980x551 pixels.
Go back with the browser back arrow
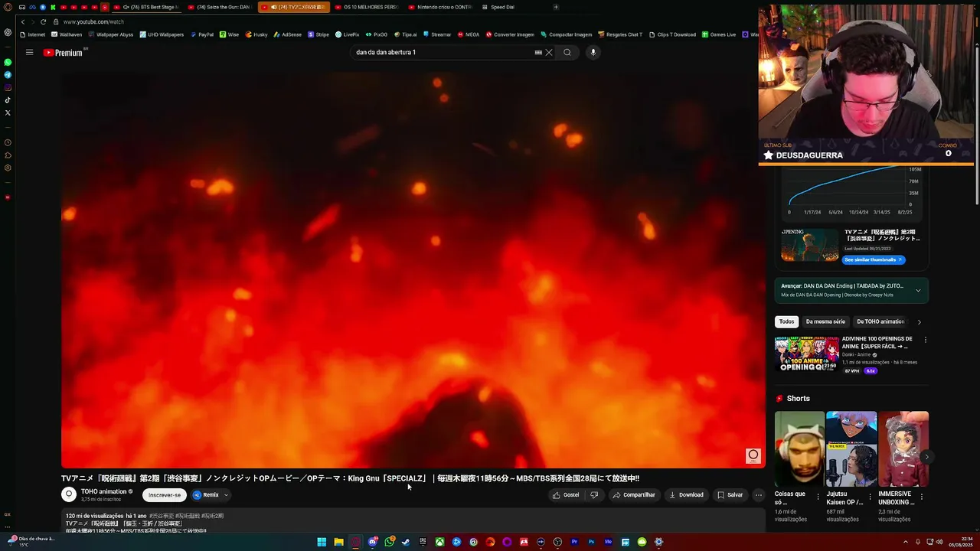pyautogui.click(x=23, y=22)
